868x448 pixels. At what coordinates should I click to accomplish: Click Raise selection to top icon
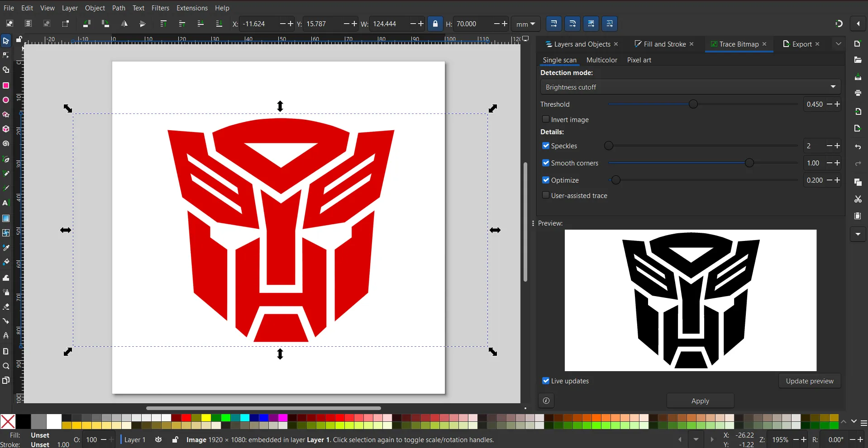coord(163,24)
